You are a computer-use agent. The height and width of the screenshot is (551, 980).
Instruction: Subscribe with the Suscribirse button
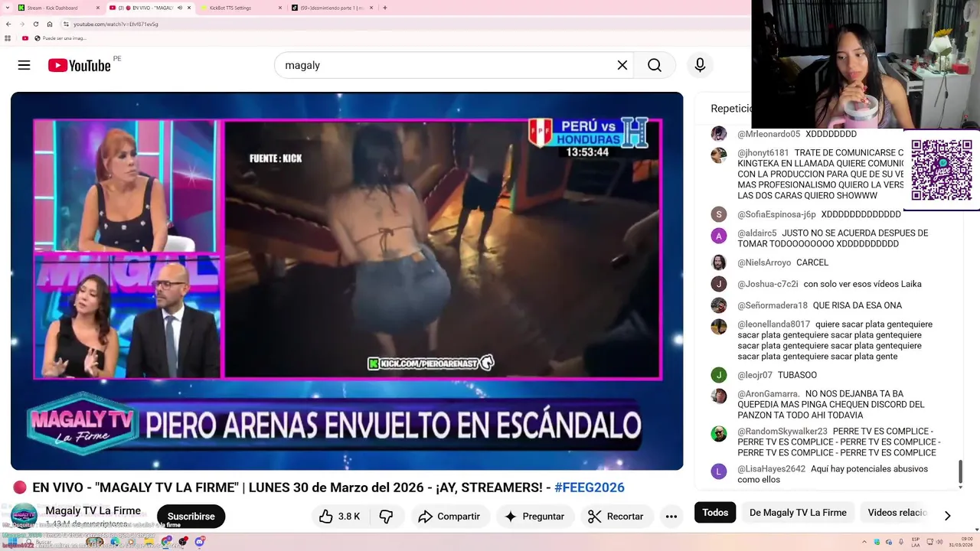[x=191, y=517]
